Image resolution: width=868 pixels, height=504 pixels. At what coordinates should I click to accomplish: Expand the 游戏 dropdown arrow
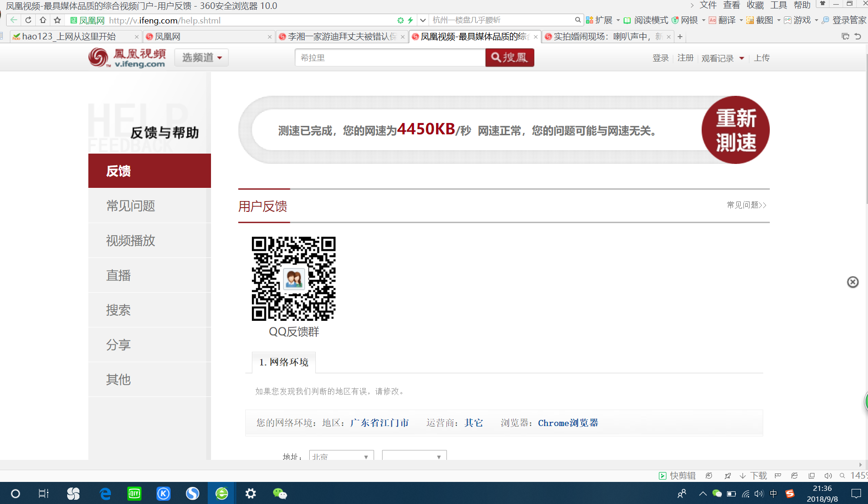(816, 20)
